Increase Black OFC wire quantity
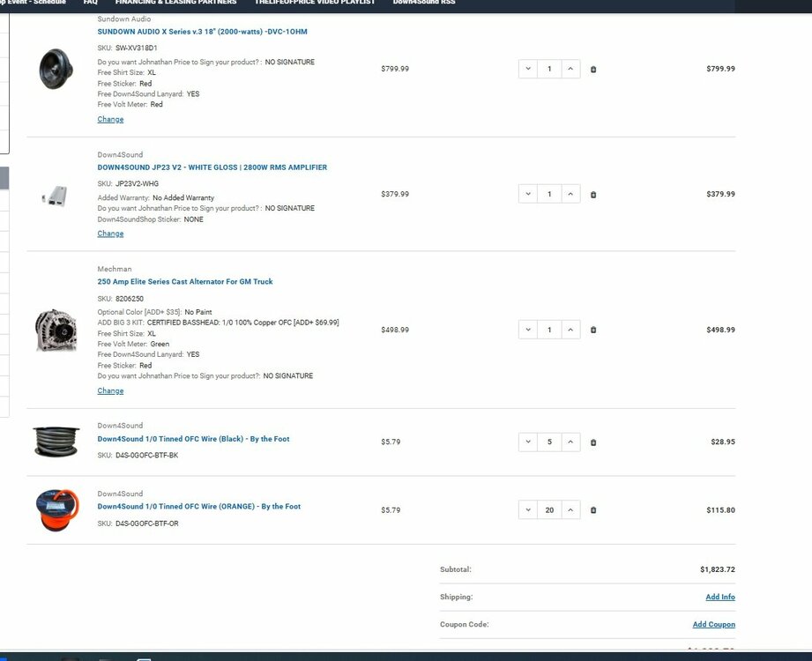 click(x=570, y=442)
